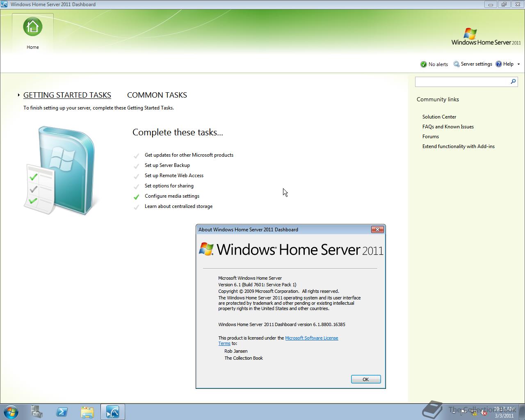This screenshot has height=420, width=525.
Task: Click network warning tray icon
Action: pyautogui.click(x=474, y=413)
